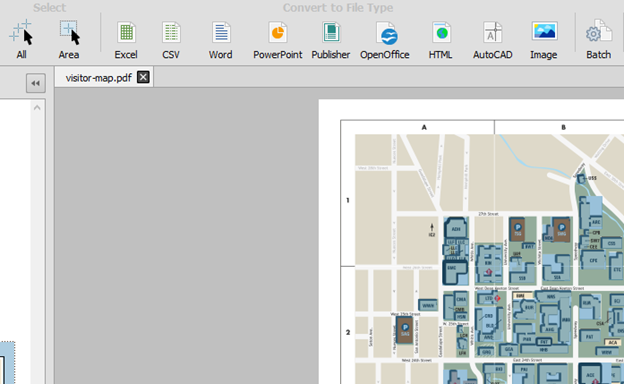Choose the Select Area tool
The height and width of the screenshot is (384, 624).
coord(69,39)
